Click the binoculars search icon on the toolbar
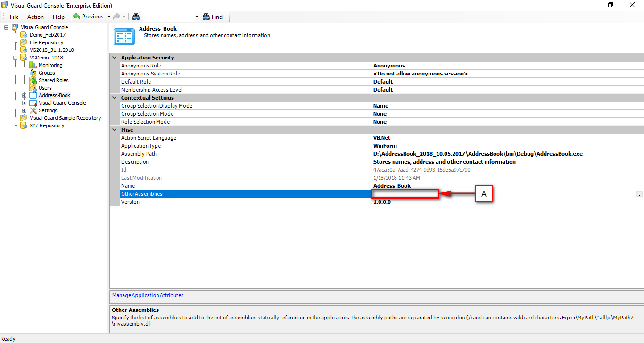Screen dimensions: 644x343 tap(136, 17)
